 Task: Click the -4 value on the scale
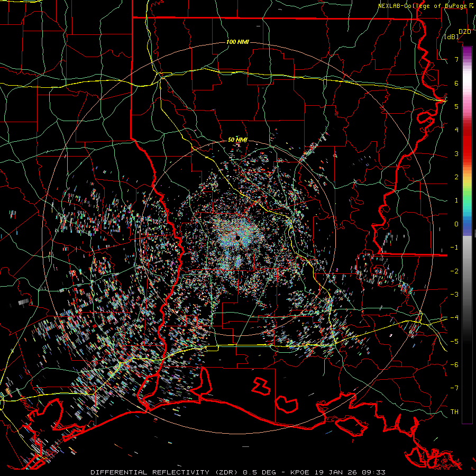(454, 317)
